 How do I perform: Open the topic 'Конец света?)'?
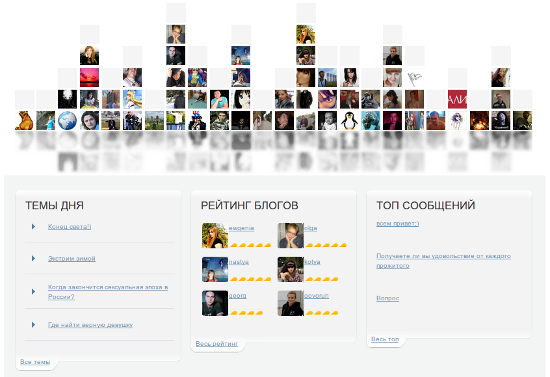69,227
